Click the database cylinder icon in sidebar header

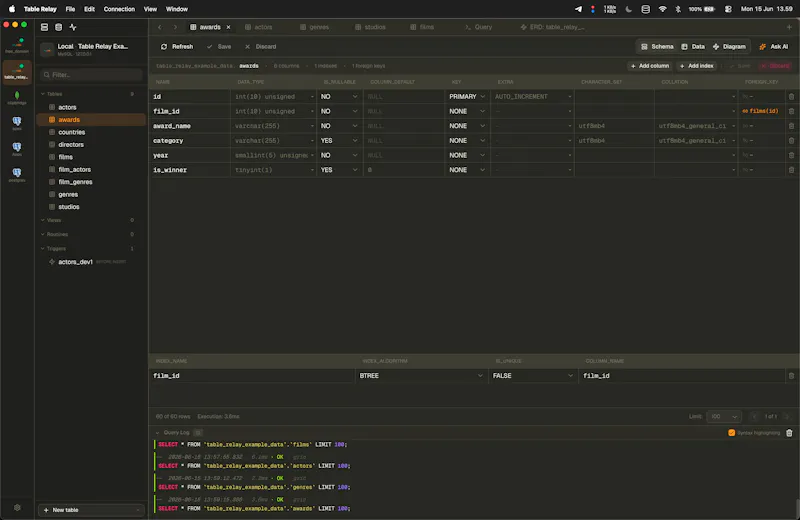pyautogui.click(x=59, y=27)
